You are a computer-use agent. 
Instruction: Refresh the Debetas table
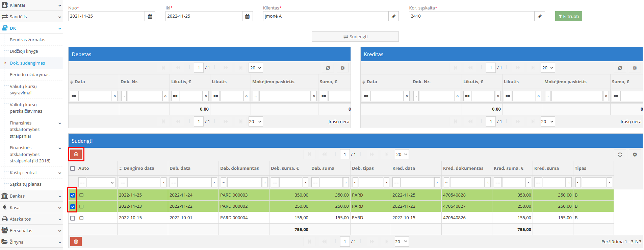328,68
